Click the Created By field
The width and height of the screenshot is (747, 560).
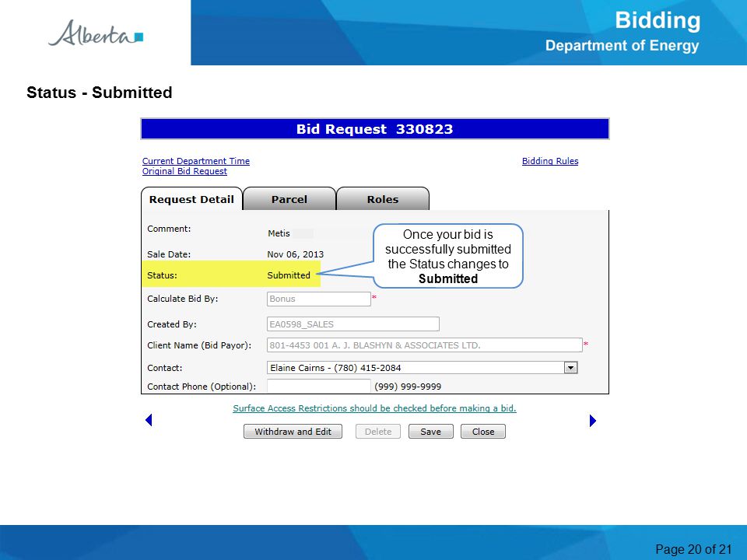[353, 324]
